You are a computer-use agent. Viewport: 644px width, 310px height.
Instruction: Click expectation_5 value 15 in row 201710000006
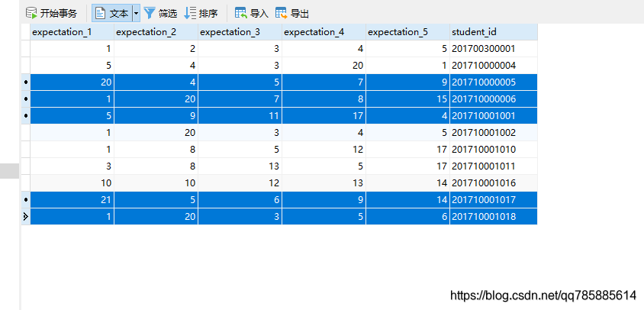coord(407,99)
